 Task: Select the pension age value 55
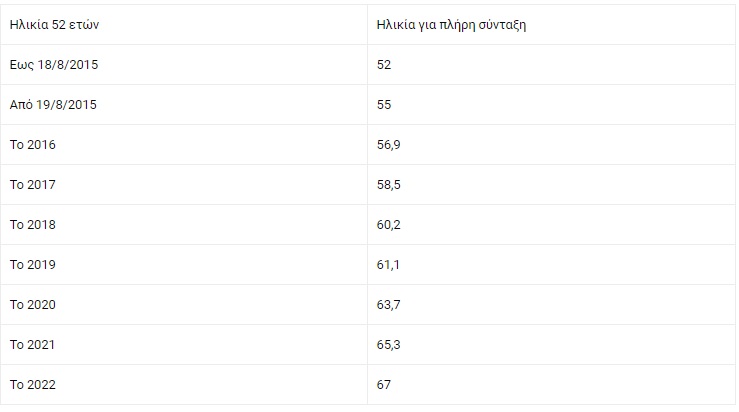click(x=384, y=105)
